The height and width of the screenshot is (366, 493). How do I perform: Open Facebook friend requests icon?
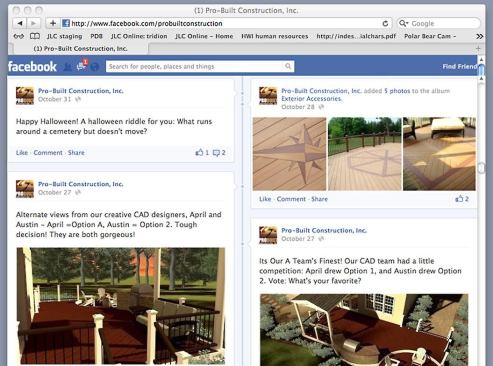pyautogui.click(x=68, y=67)
